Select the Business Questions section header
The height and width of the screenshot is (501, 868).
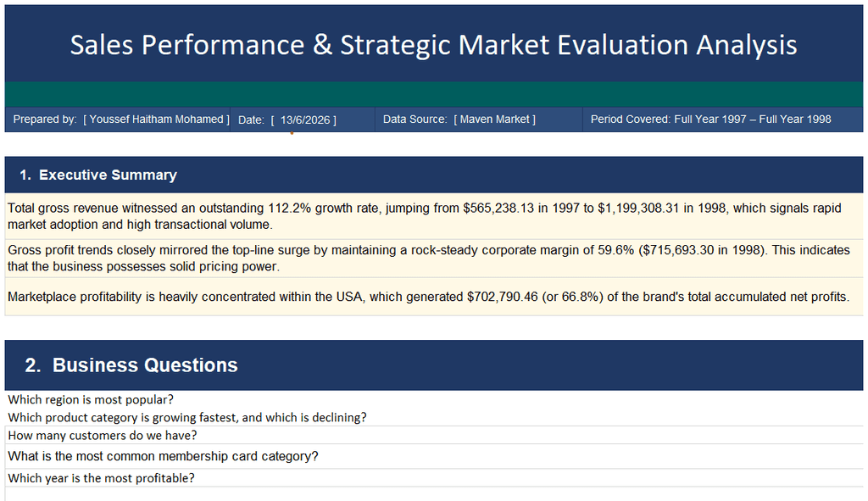433,365
